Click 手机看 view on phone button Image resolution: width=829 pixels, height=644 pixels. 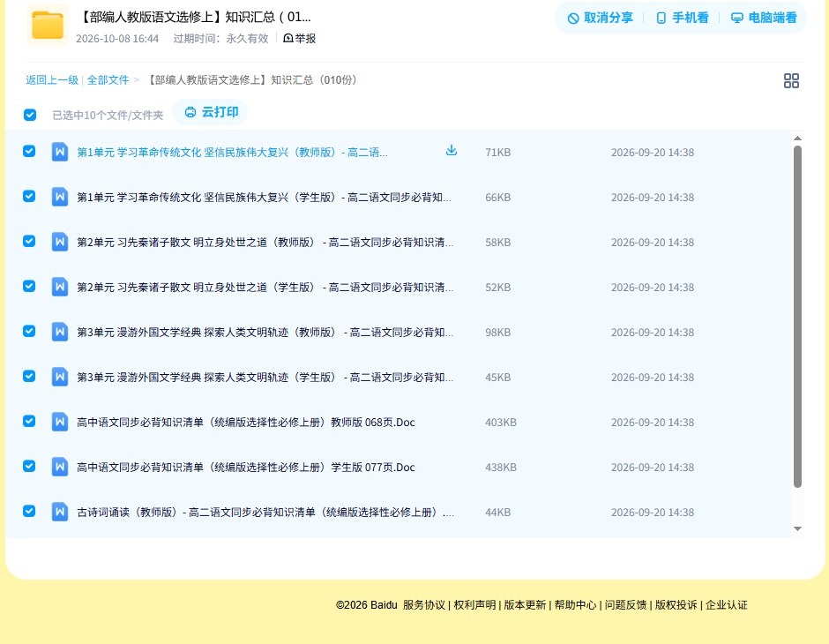[682, 18]
